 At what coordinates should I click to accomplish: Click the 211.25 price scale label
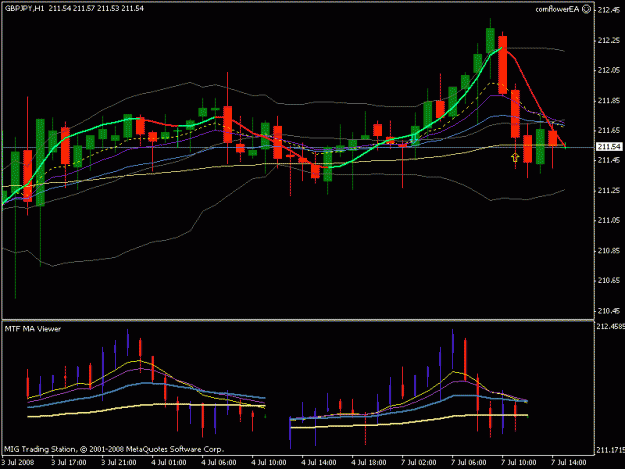pos(609,190)
